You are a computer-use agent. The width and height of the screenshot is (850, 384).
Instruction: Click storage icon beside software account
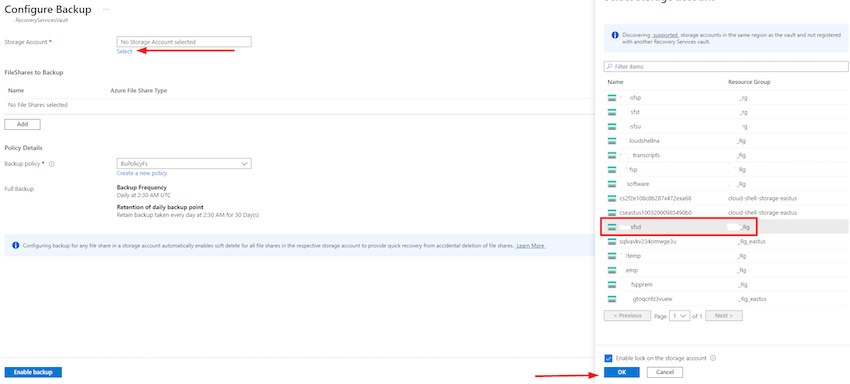(x=612, y=184)
